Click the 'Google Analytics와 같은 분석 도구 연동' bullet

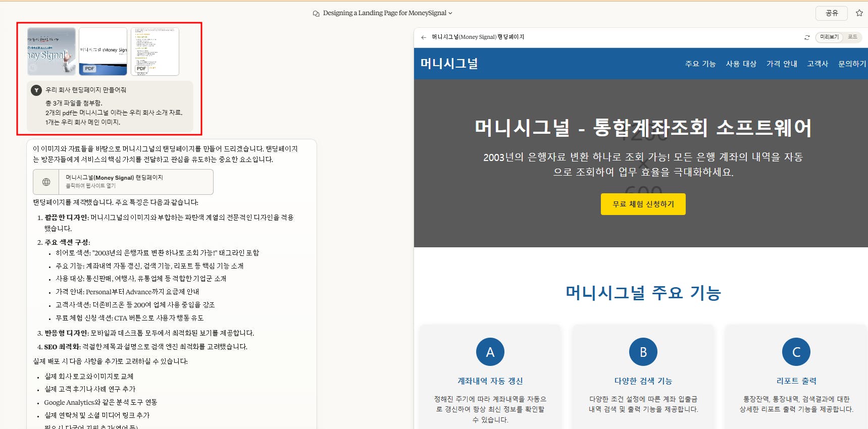[x=100, y=402]
